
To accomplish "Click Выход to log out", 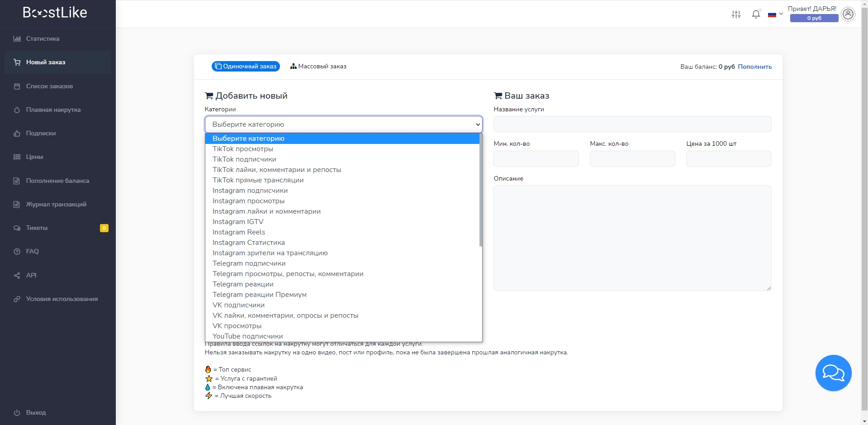I will tap(57, 412).
